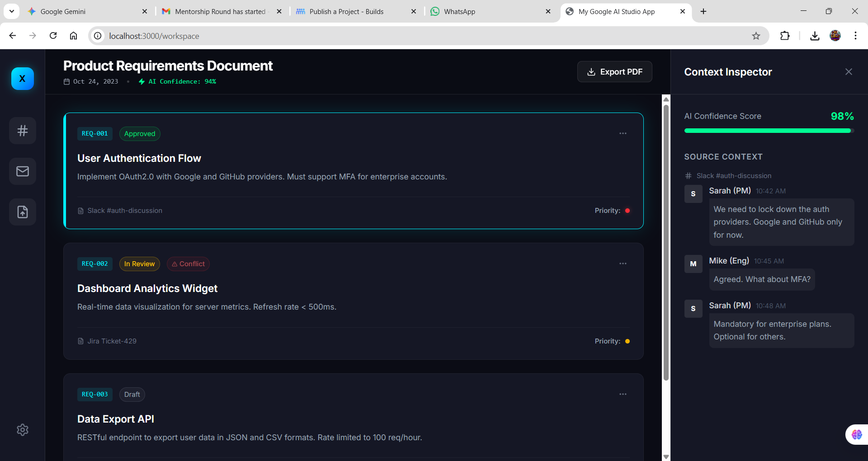Click the file upload sidebar icon

23,212
